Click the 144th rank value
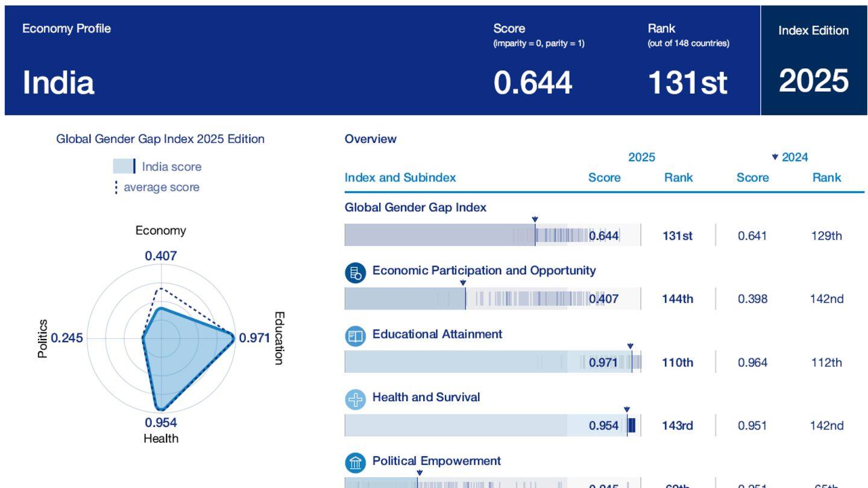The height and width of the screenshot is (488, 868). pyautogui.click(x=678, y=299)
